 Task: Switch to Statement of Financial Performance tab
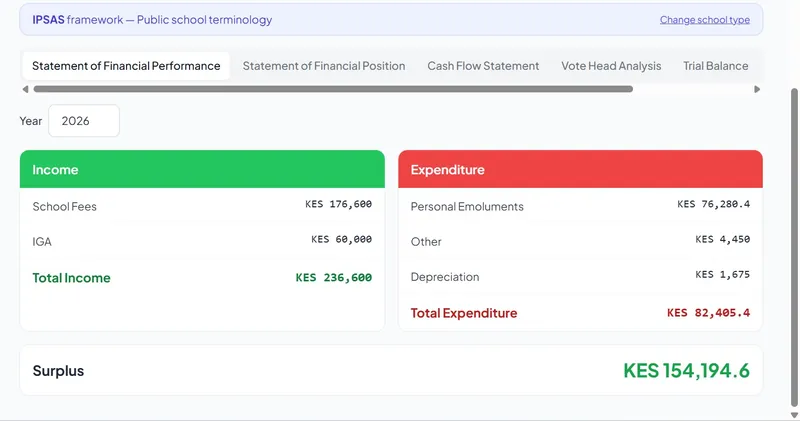point(126,66)
